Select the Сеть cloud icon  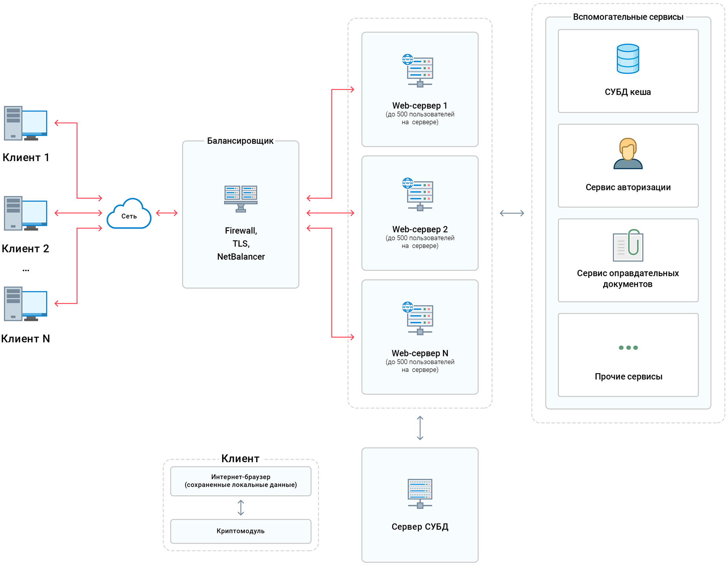pyautogui.click(x=129, y=213)
